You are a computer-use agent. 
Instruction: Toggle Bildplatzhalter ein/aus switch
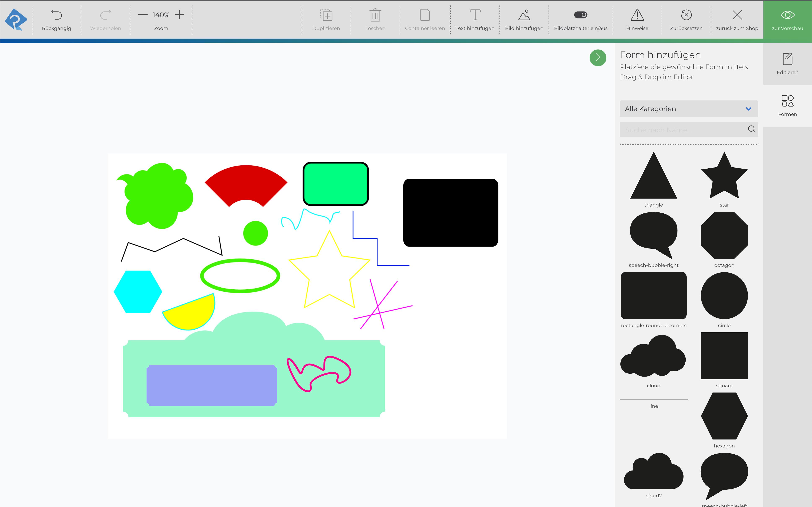580,15
